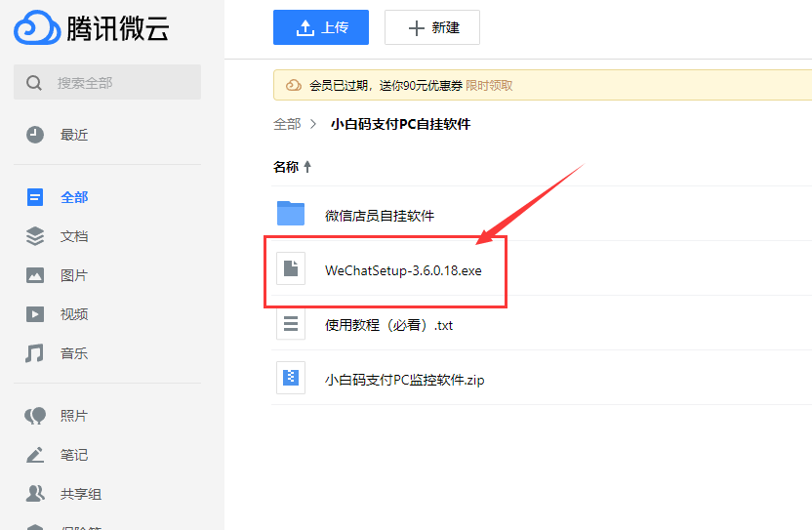Image resolution: width=812 pixels, height=530 pixels.
Task: Click the cloud icon in the membership banner
Action: (294, 85)
